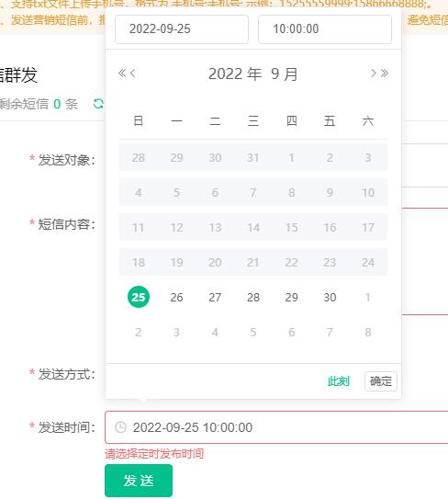Click the 请选择定时发布时间 error message
This screenshot has height=499, width=448.
[154, 453]
